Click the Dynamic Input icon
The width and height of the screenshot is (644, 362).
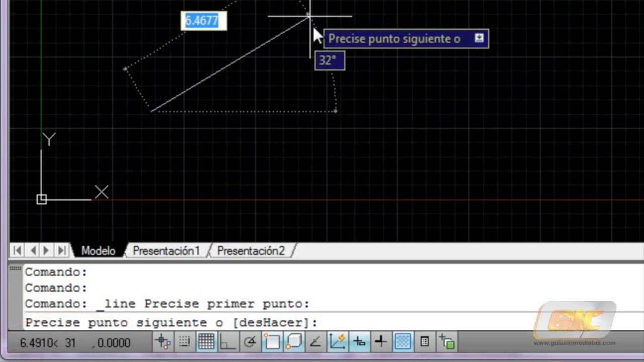pyautogui.click(x=359, y=342)
